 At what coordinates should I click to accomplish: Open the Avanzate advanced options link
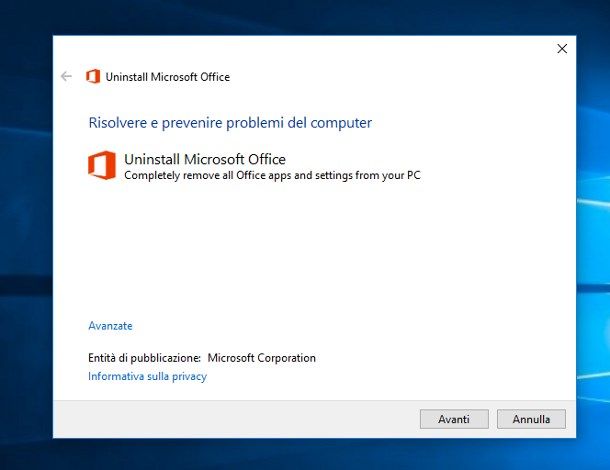(x=110, y=326)
